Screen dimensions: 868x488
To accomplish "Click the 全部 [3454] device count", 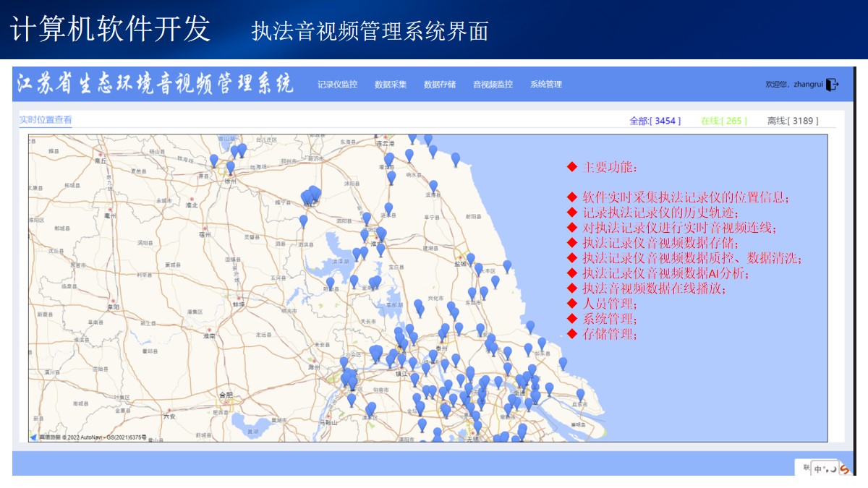I will tap(655, 121).
